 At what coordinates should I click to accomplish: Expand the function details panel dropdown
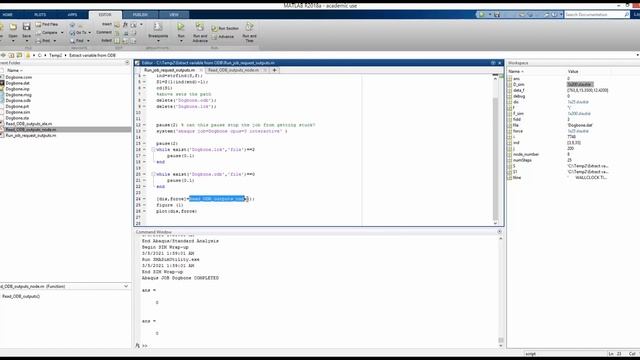126,286
